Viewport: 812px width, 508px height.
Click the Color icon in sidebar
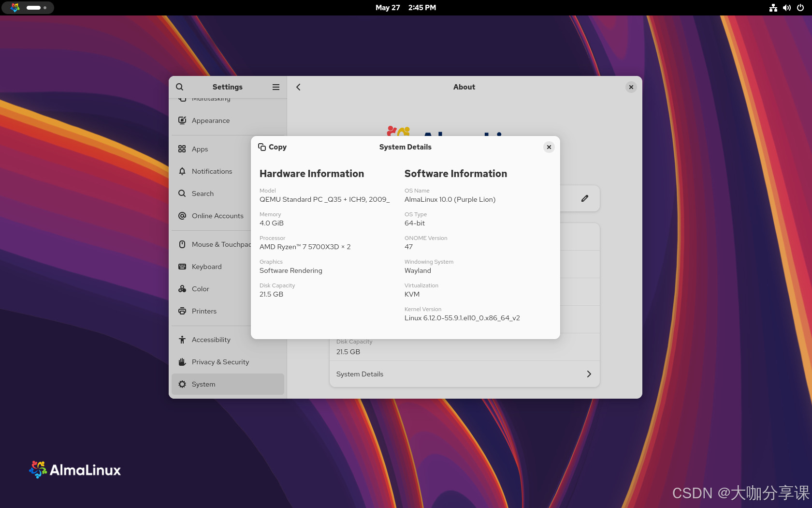click(x=182, y=289)
